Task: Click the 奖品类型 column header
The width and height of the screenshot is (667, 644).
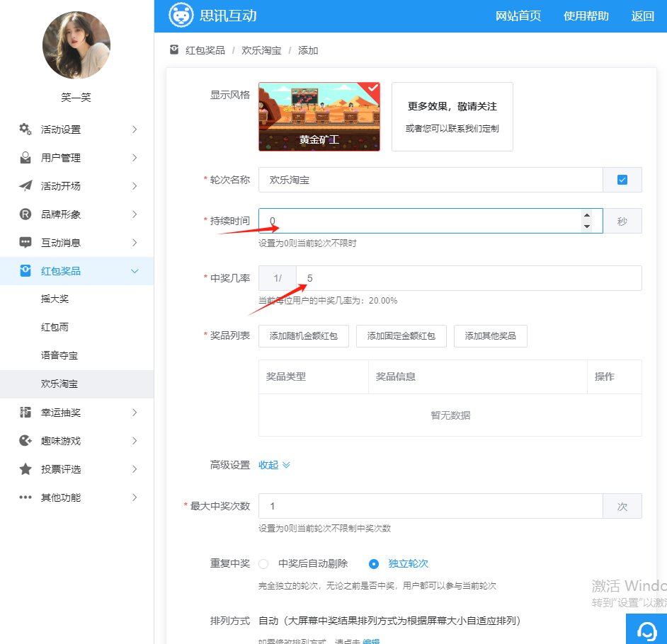Action: click(314, 377)
